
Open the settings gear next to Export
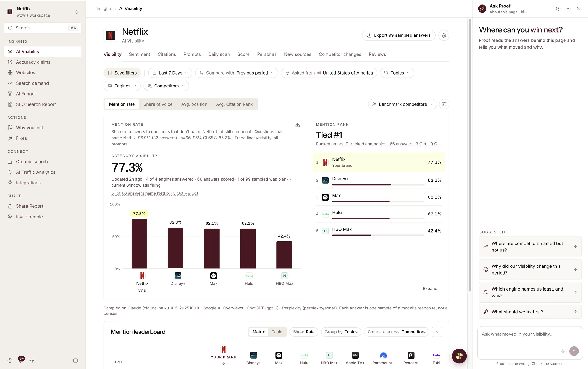(x=444, y=35)
